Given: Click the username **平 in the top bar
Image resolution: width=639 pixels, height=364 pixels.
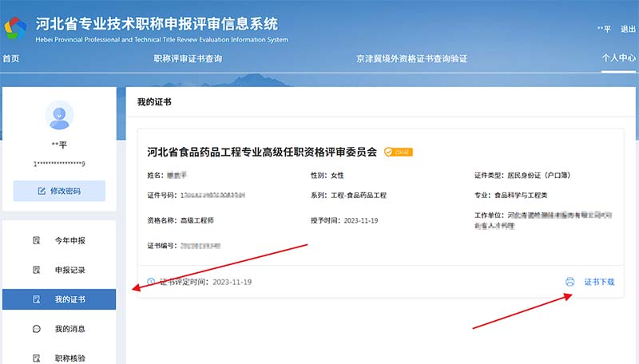Looking at the screenshot, I should [x=604, y=30].
